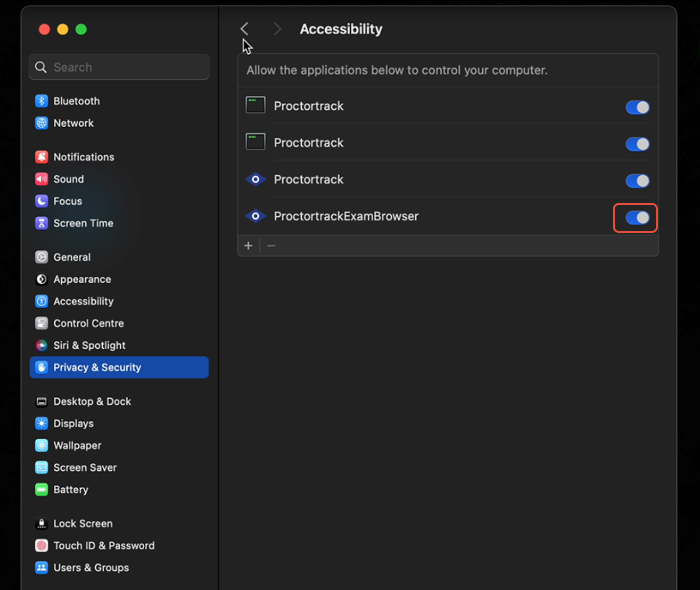700x590 pixels.
Task: Select the Privacy & Security label
Action: point(97,367)
